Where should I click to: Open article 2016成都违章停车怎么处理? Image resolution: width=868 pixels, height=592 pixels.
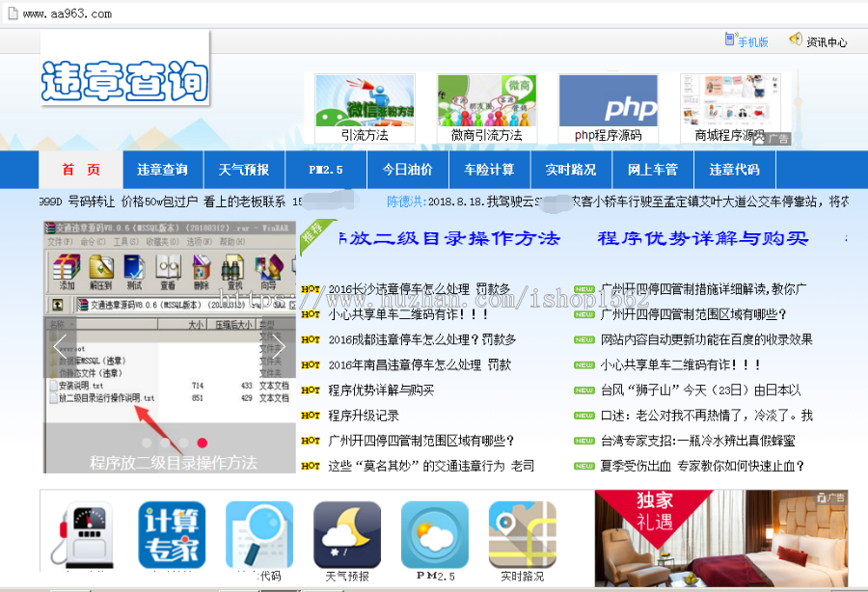(x=422, y=339)
